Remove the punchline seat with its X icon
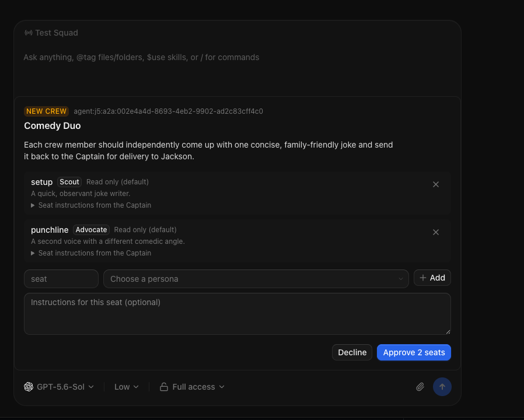The image size is (524, 420). [x=436, y=232]
